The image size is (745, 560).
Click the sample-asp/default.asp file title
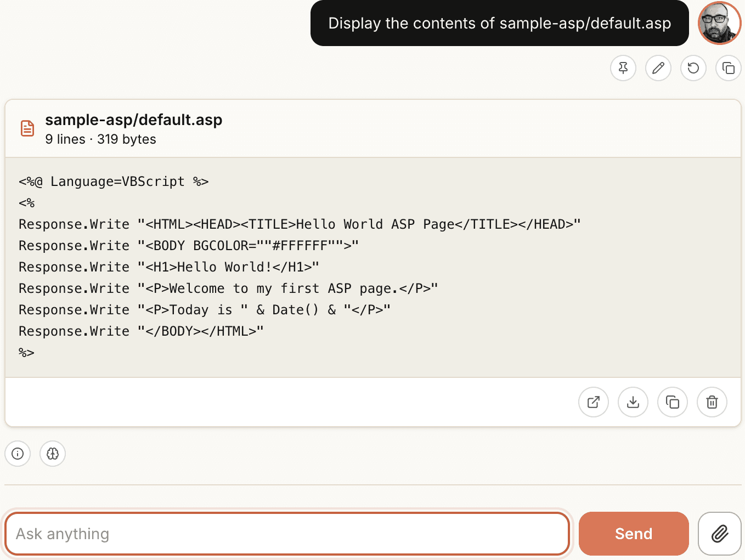point(134,120)
